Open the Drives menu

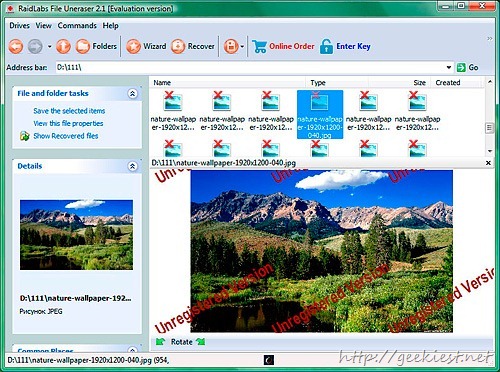[x=19, y=26]
